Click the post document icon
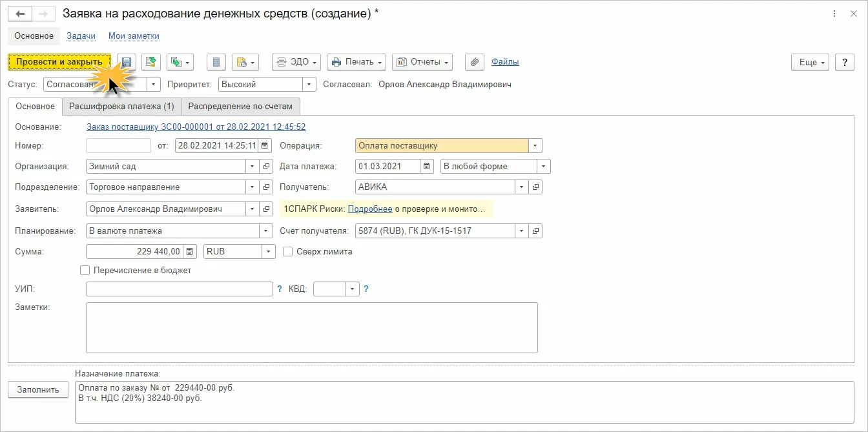The image size is (868, 432). click(151, 62)
